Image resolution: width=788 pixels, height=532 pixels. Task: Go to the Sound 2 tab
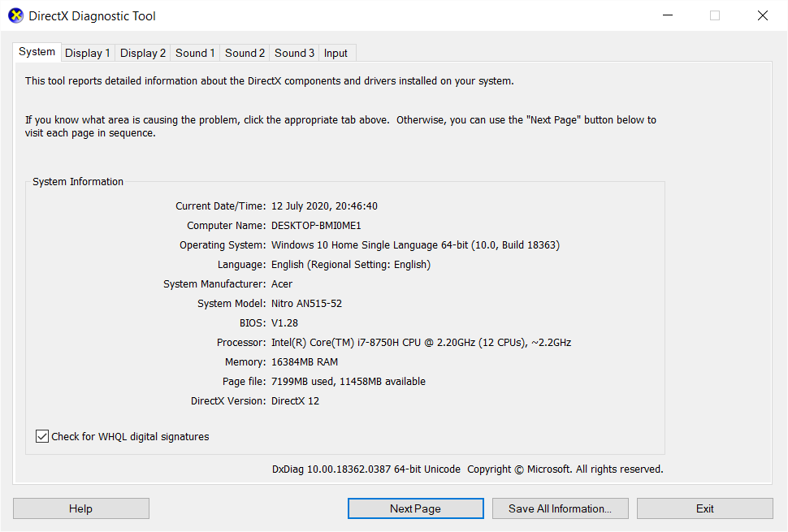245,54
